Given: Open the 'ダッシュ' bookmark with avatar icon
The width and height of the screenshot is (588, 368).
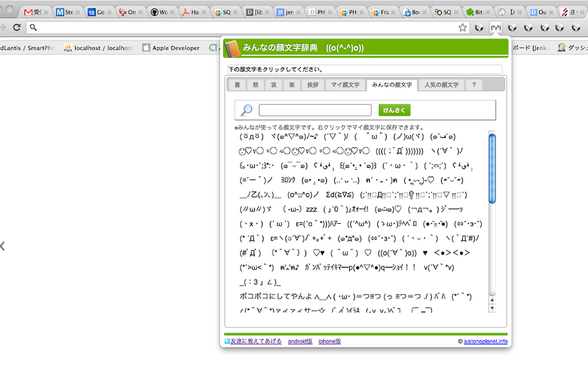Looking at the screenshot, I should tap(572, 48).
